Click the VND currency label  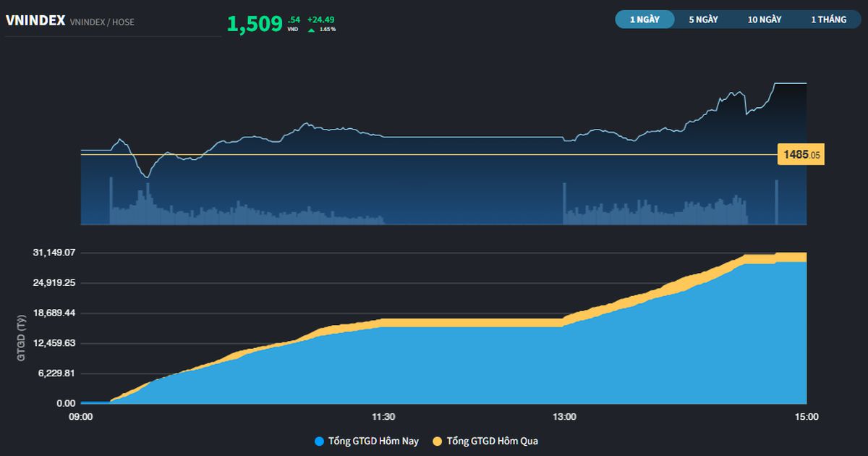tap(294, 30)
